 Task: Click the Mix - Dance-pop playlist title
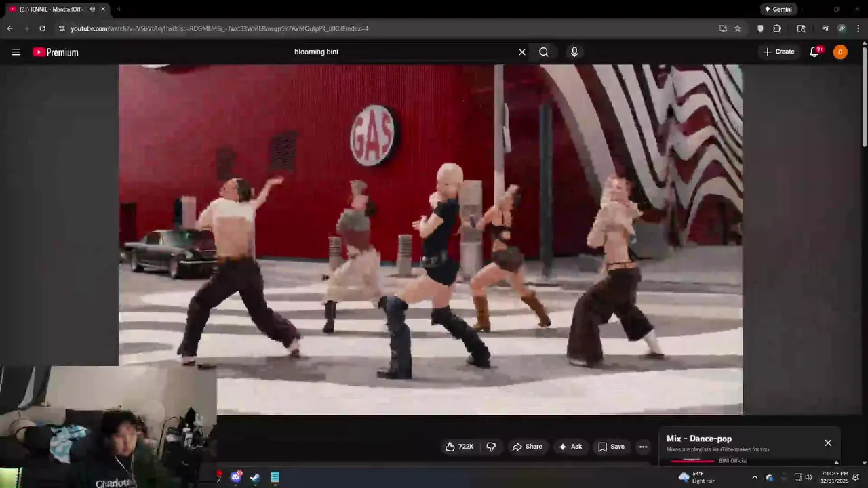pos(699,439)
